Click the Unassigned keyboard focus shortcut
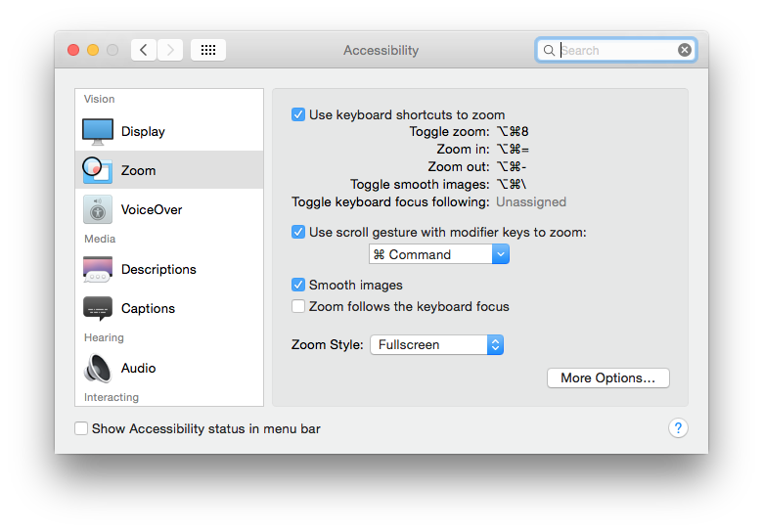Image resolution: width=763 pixels, height=532 pixels. (531, 202)
